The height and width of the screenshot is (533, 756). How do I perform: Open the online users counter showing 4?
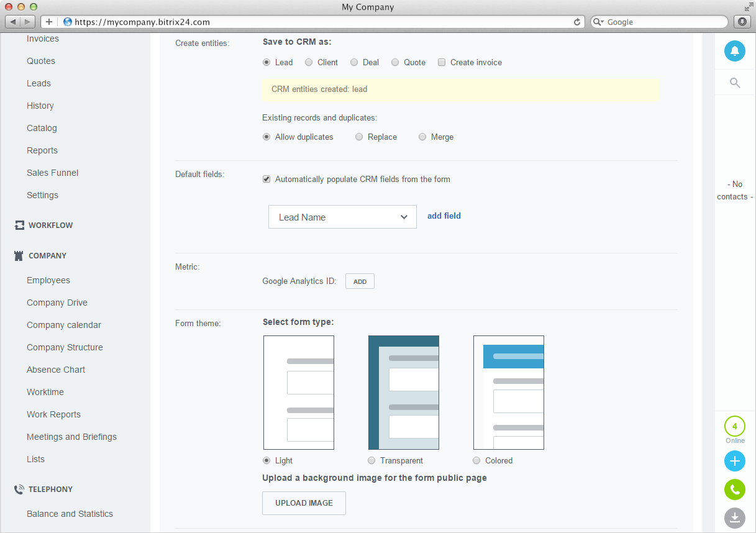(735, 427)
